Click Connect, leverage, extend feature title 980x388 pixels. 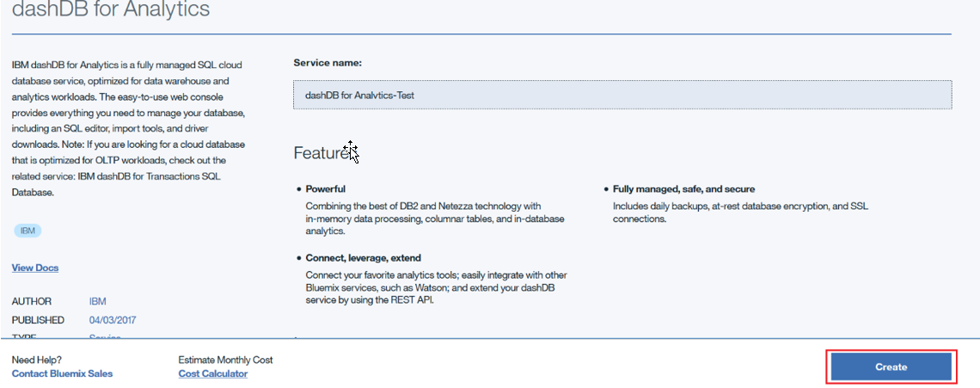pyautogui.click(x=363, y=258)
